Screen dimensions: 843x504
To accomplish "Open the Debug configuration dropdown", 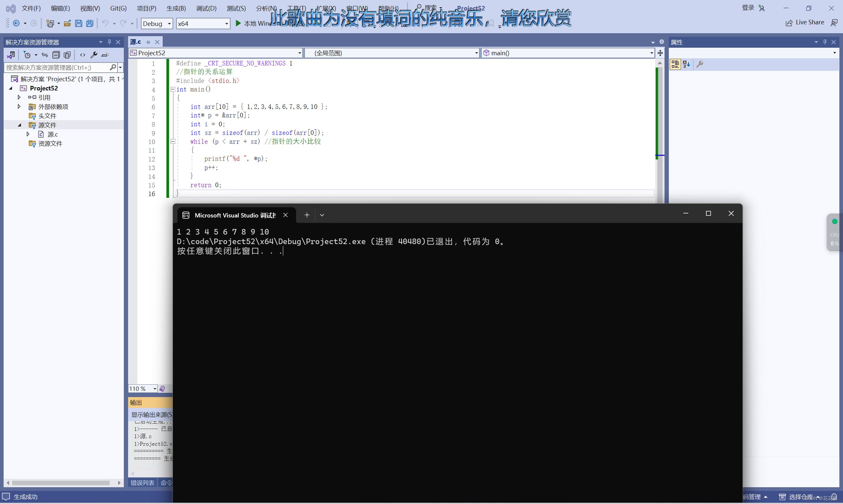I will 169,24.
